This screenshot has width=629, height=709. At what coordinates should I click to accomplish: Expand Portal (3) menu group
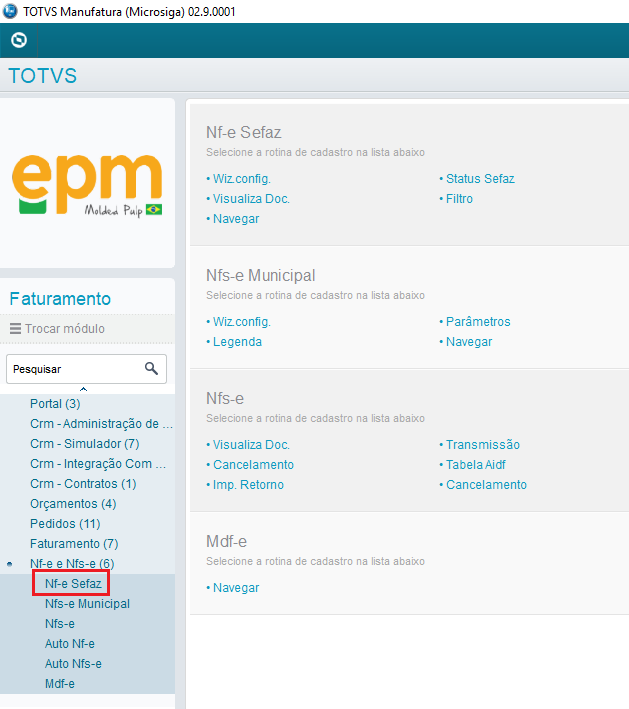pos(55,404)
